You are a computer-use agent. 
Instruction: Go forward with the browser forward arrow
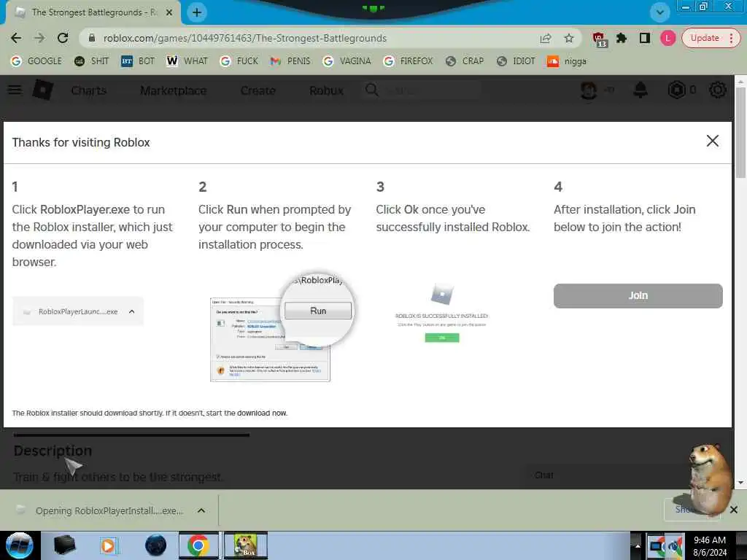(x=39, y=38)
